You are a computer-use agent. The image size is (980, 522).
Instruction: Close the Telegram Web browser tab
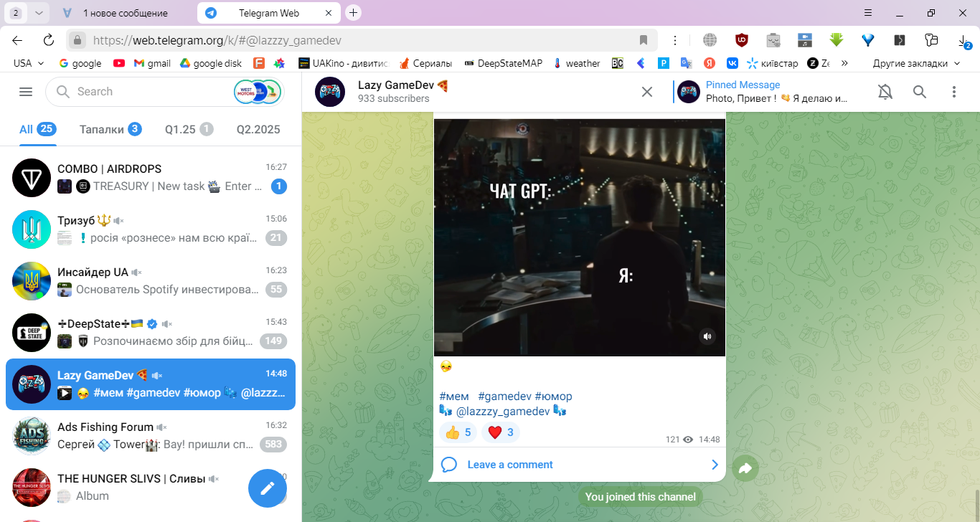point(329,13)
